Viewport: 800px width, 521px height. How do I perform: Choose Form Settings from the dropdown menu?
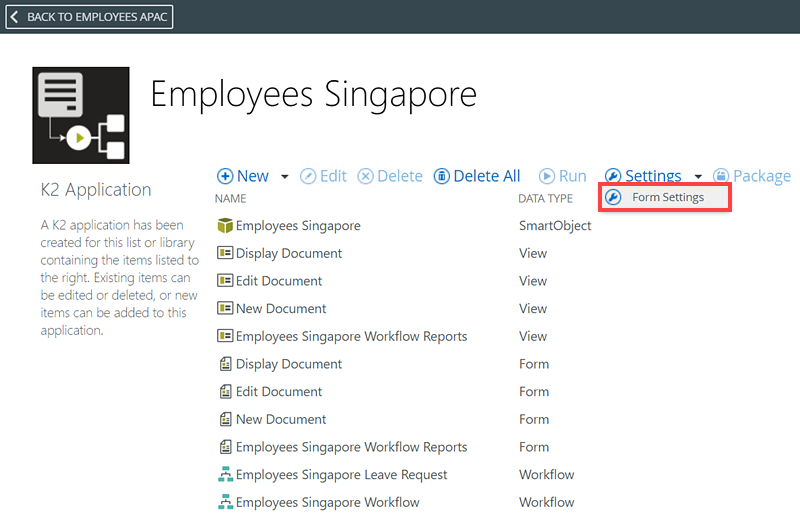(665, 197)
